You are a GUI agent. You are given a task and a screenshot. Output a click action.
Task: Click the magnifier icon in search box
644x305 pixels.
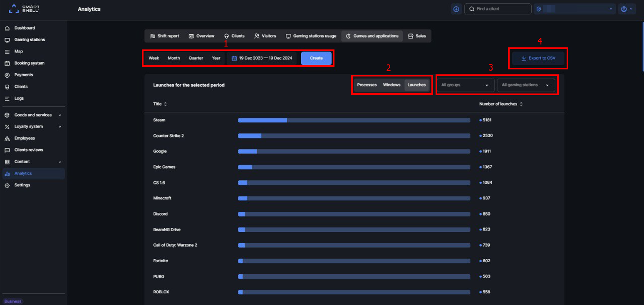click(x=472, y=9)
